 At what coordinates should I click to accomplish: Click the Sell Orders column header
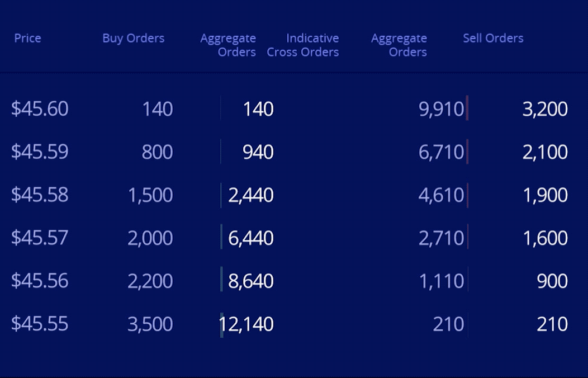(x=493, y=38)
